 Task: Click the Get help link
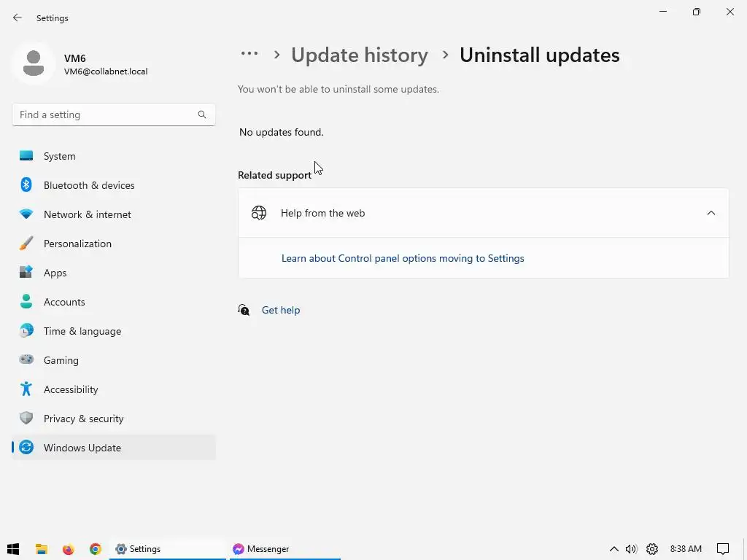[x=281, y=310]
